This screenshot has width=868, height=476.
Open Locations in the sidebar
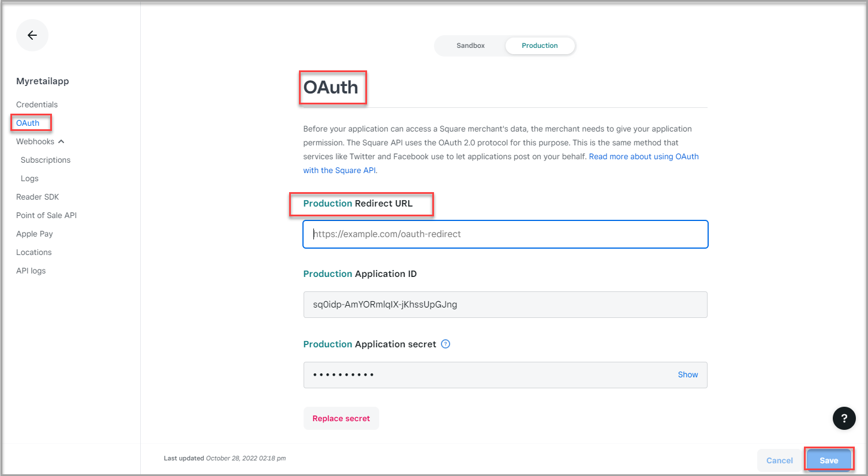34,252
